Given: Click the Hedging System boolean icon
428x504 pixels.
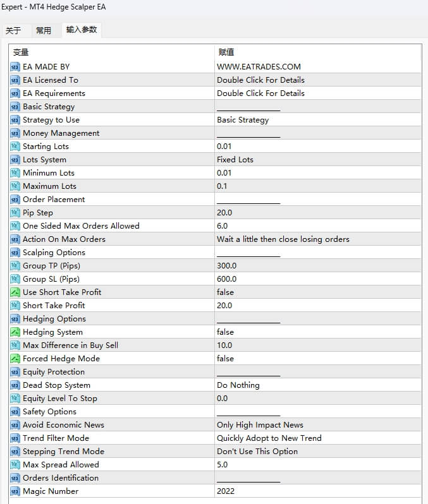Looking at the screenshot, I should (x=15, y=332).
